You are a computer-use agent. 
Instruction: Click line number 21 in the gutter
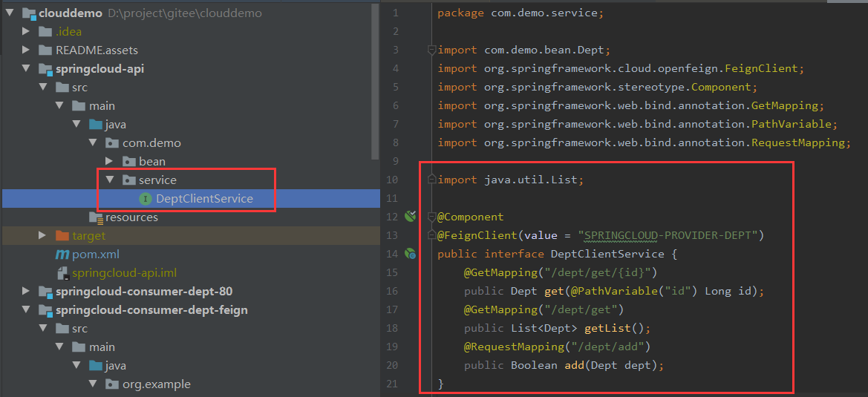coord(394,384)
